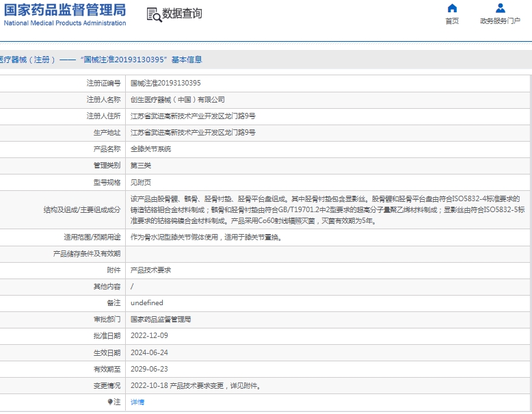The width and height of the screenshot is (532, 414).
Task: Click 创生医疗器械（中国）有限公司 value
Action: point(177,100)
